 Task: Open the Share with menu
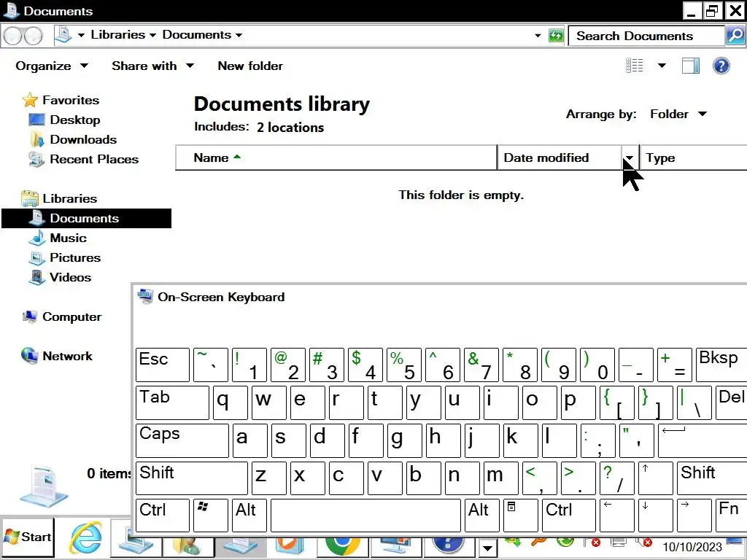click(x=152, y=66)
